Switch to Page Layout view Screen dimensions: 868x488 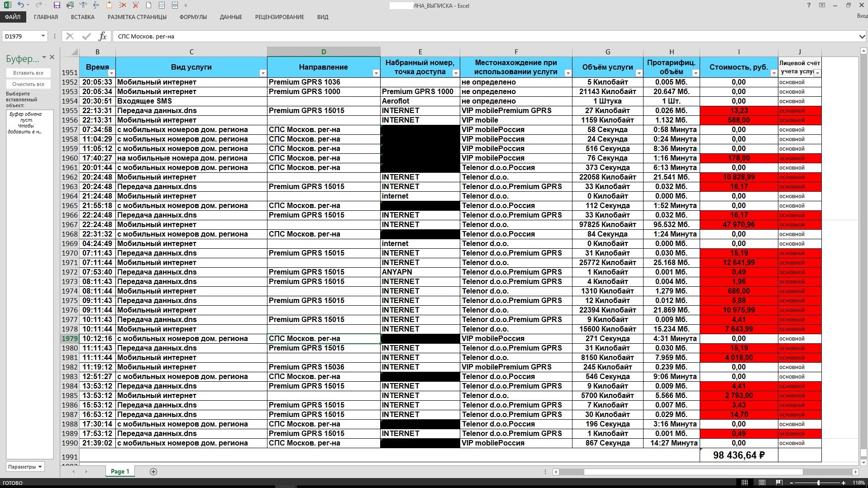(x=762, y=483)
